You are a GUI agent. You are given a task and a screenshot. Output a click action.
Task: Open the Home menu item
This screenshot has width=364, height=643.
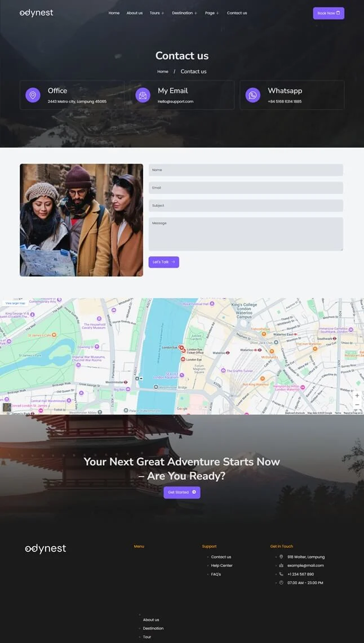(x=114, y=13)
